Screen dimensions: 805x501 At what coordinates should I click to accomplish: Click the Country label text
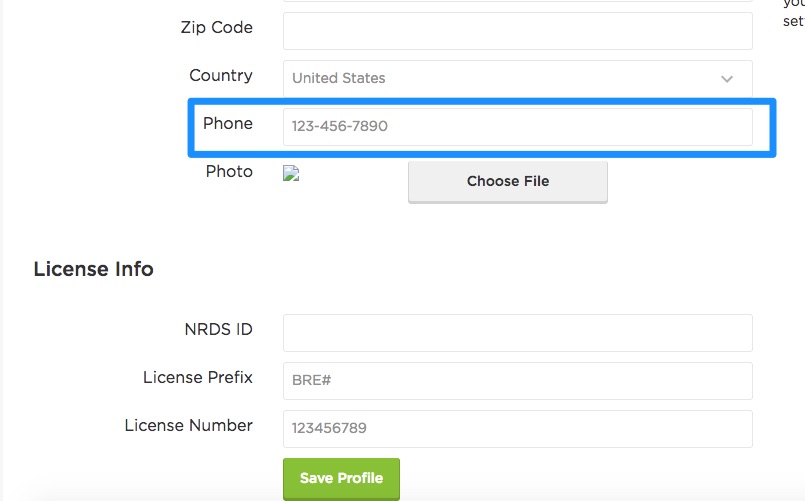221,75
